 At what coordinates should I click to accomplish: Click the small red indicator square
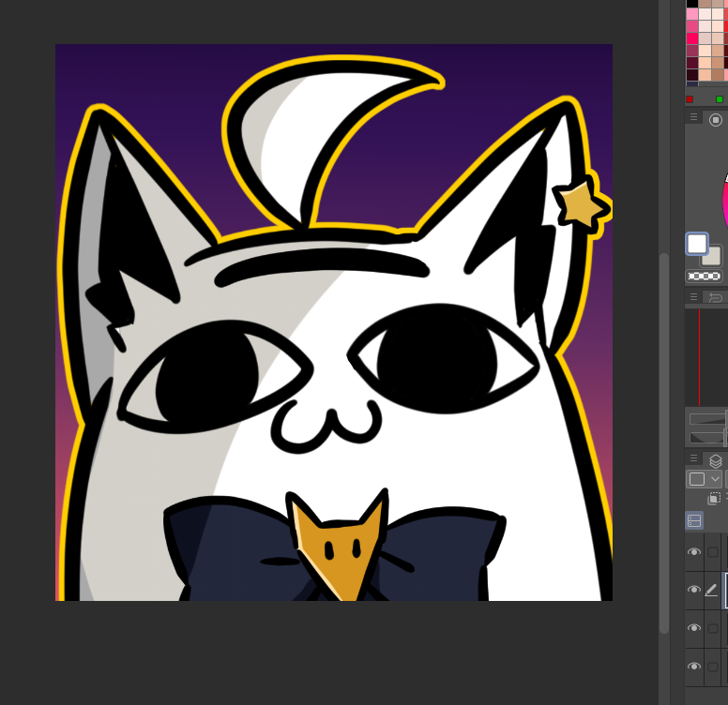(690, 99)
